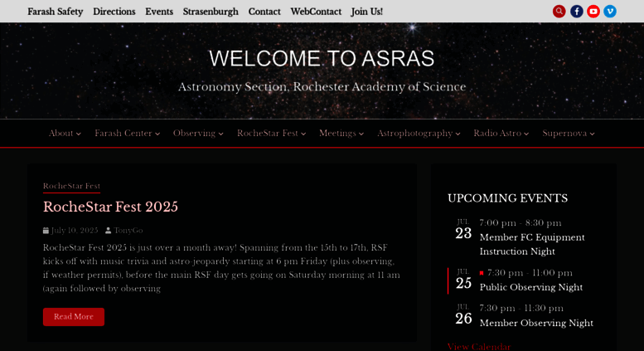This screenshot has height=351, width=644.
Task: Click the calendar icon beside July 10, 2025
Action: (x=46, y=231)
